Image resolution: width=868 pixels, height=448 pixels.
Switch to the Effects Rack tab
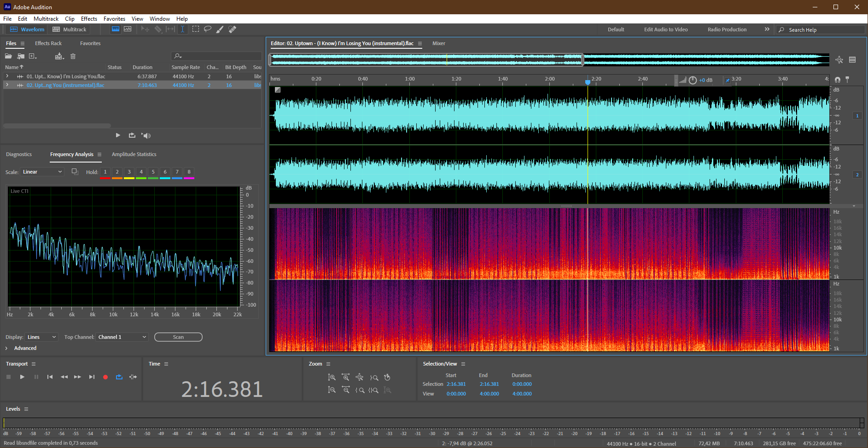48,43
